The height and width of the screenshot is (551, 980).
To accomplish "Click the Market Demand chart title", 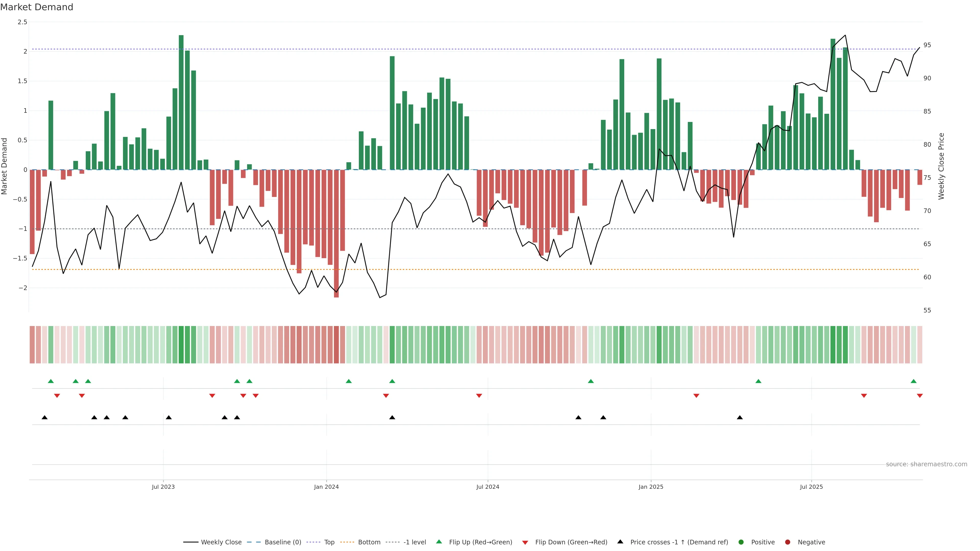I will tap(36, 7).
